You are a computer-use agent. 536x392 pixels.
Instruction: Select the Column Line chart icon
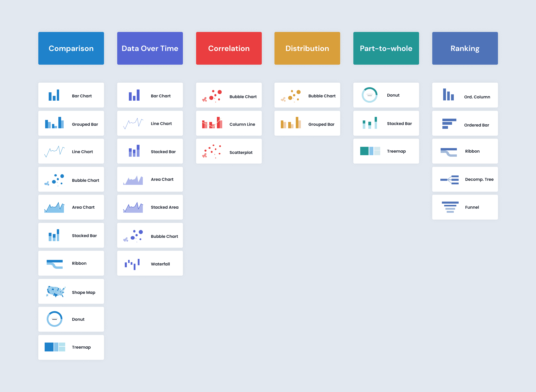point(212,123)
